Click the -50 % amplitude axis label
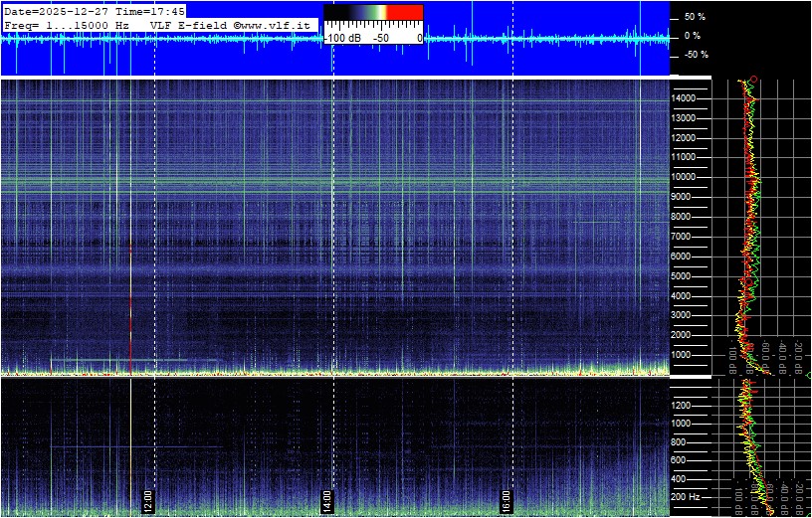Screen dimensions: 812x518 click(696, 55)
